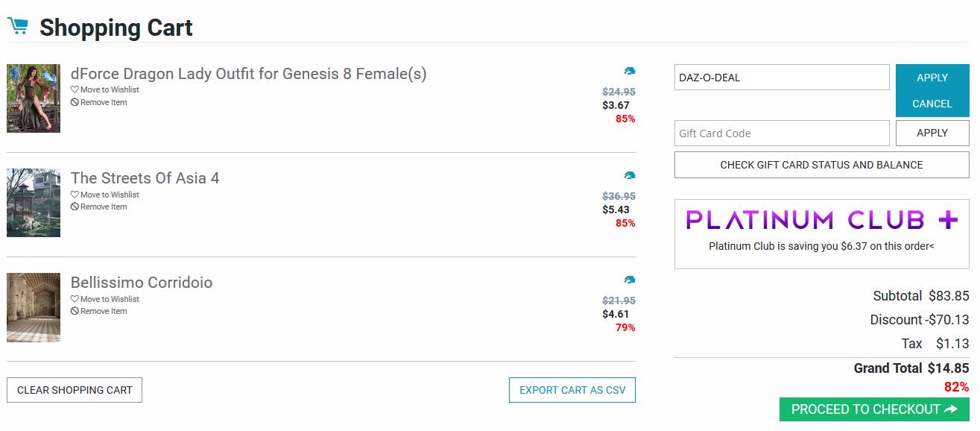
Task: Click remove icon beside Streets Of Asia 4
Action: (75, 207)
